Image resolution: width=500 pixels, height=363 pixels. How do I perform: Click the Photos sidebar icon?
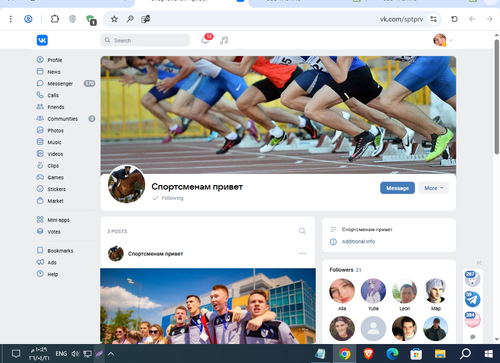(x=40, y=130)
